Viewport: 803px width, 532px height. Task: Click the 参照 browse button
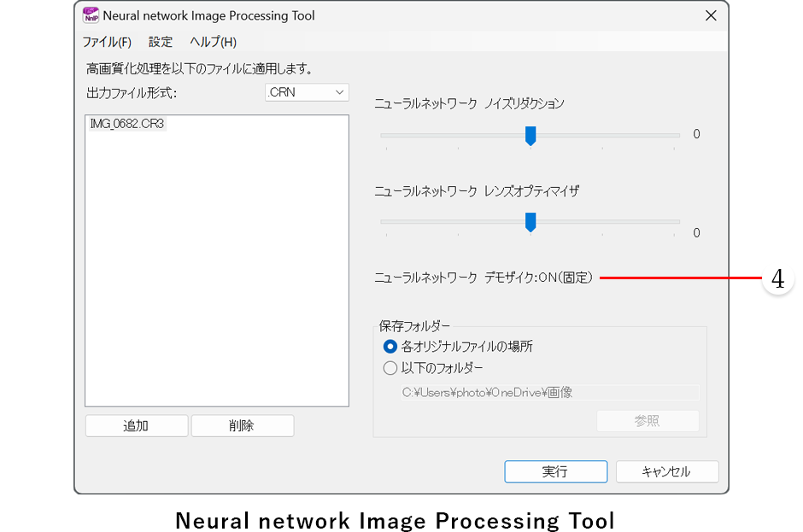(x=648, y=421)
